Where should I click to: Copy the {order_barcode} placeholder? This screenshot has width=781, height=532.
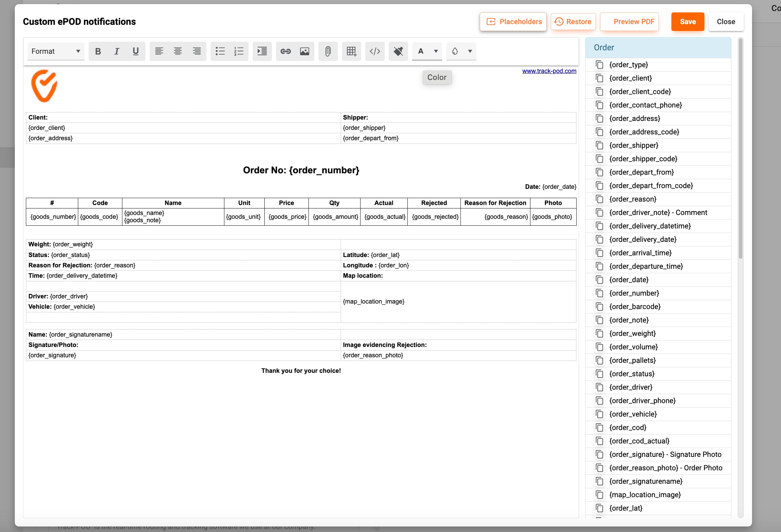pyautogui.click(x=600, y=307)
